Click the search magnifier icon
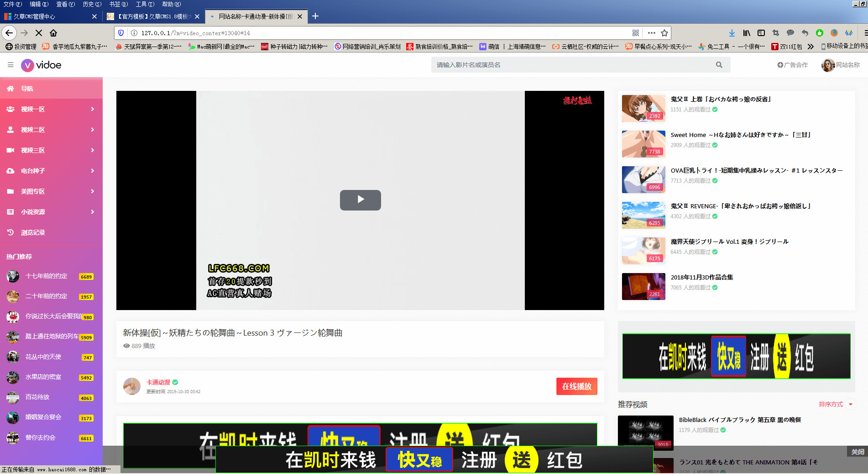 coord(719,65)
